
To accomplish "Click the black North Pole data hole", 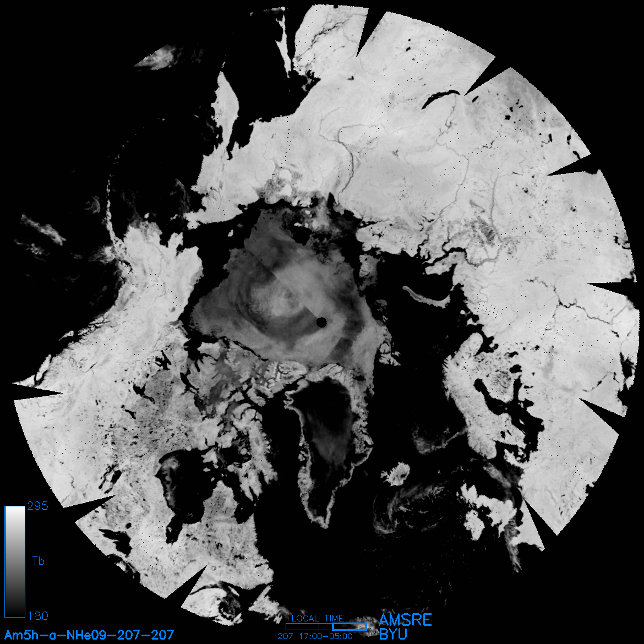I will [x=321, y=323].
